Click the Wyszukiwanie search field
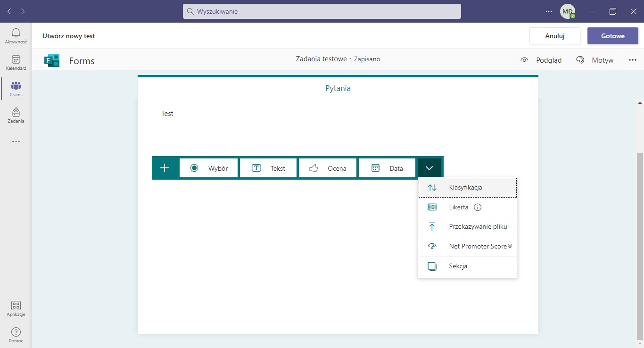This screenshot has height=348, width=644. [x=322, y=11]
